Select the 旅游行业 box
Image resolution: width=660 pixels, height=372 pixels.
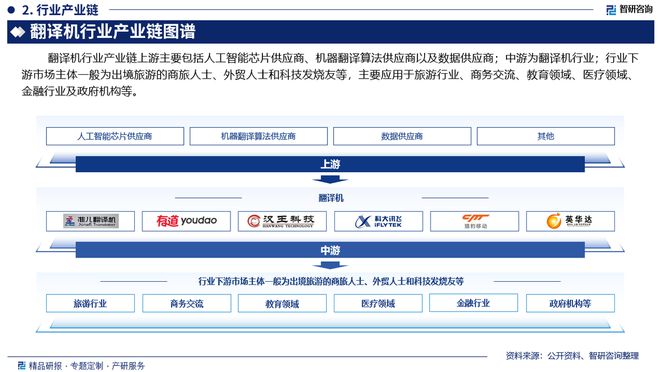pos(90,303)
